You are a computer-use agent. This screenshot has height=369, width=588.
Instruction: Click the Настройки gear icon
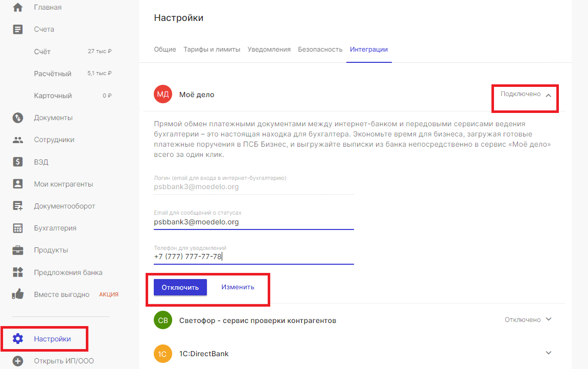[18, 339]
